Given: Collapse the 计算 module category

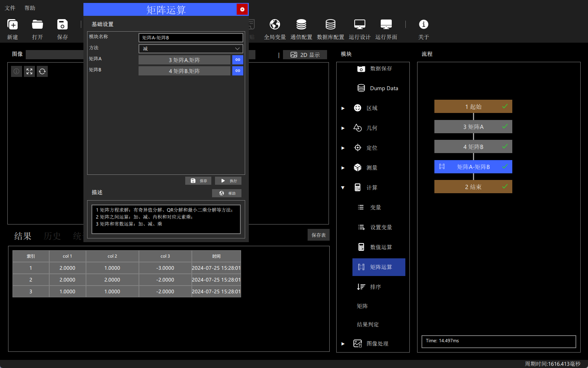Looking at the screenshot, I should coord(343,188).
